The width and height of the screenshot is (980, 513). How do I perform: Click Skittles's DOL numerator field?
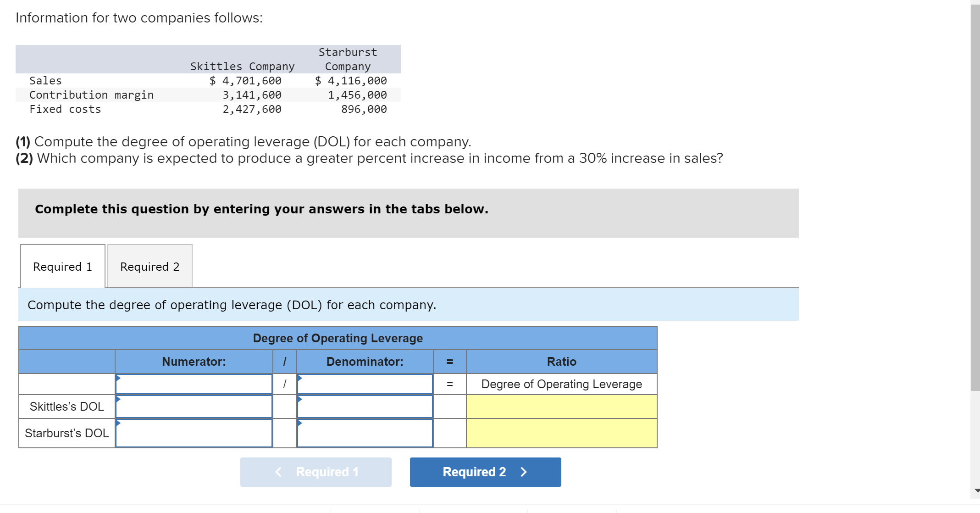click(194, 407)
